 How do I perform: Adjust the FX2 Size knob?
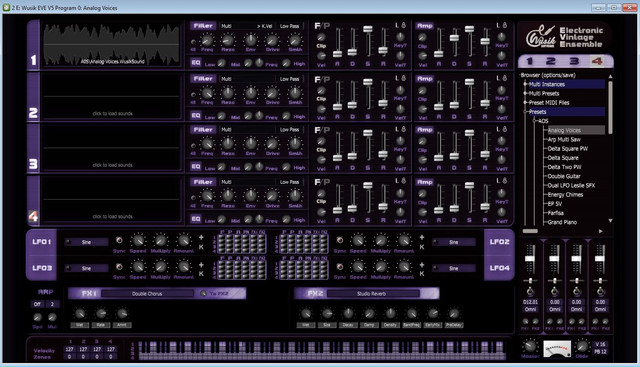click(x=327, y=314)
